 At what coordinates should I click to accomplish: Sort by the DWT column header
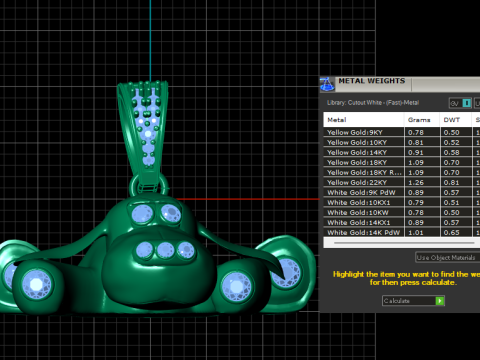click(455, 120)
